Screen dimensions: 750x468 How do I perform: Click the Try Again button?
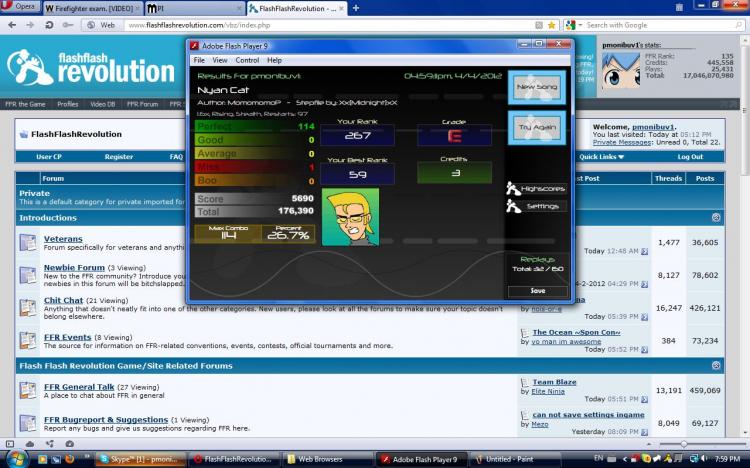(x=537, y=127)
